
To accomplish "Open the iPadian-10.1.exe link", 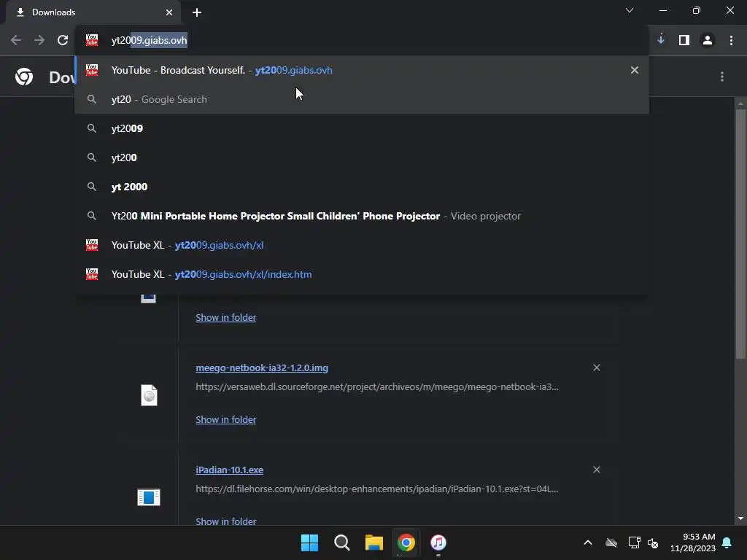I will coord(230,470).
